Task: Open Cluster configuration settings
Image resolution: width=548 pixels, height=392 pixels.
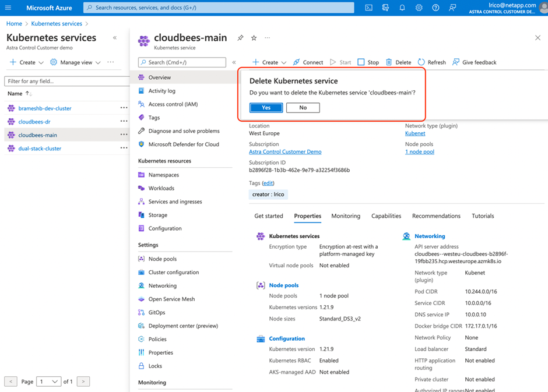Action: click(174, 272)
